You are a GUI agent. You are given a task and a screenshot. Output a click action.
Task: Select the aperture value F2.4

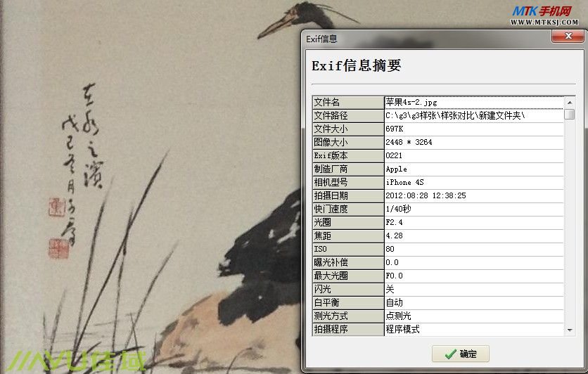474,222
